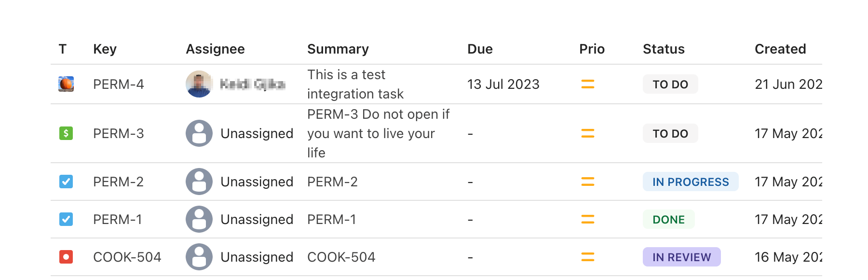This screenshot has height=280, width=868.
Task: Open the PERM-4 issue key link
Action: coord(118,84)
